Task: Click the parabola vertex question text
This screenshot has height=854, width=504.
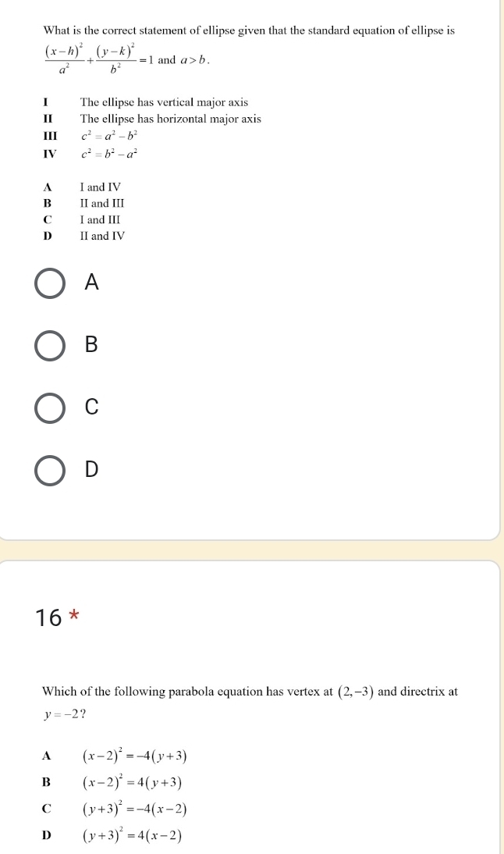Action: (250, 702)
